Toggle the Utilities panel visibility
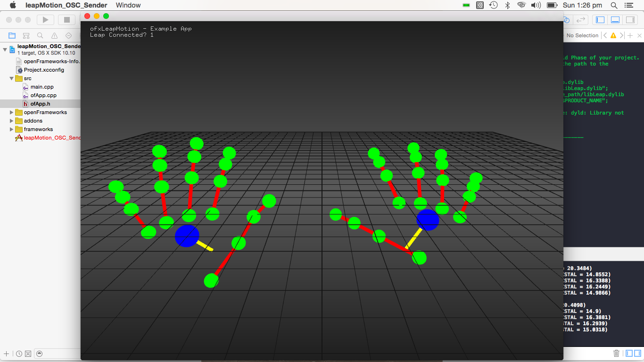Viewport: 644px width, 362px height. pyautogui.click(x=630, y=20)
